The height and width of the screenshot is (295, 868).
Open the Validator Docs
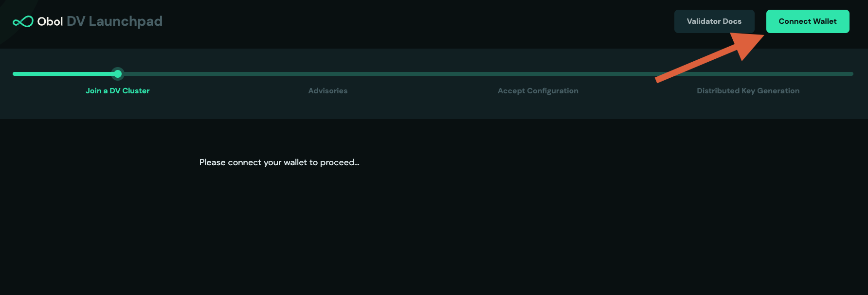714,21
